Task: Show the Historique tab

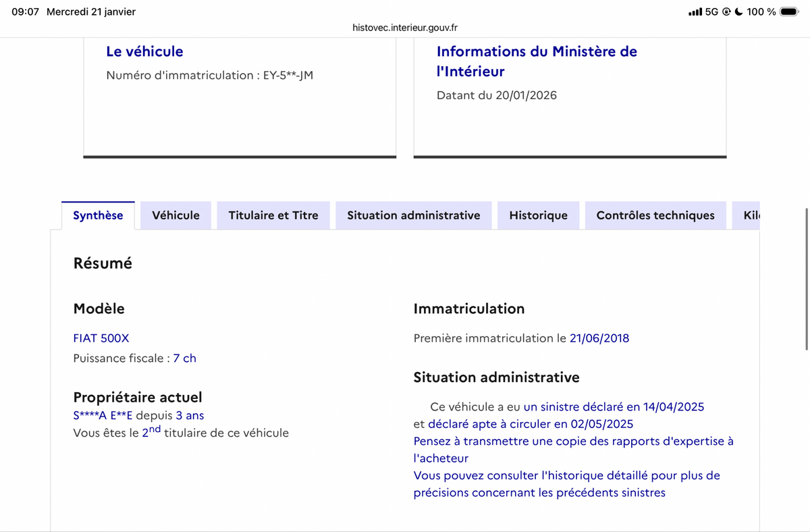Action: pos(538,215)
